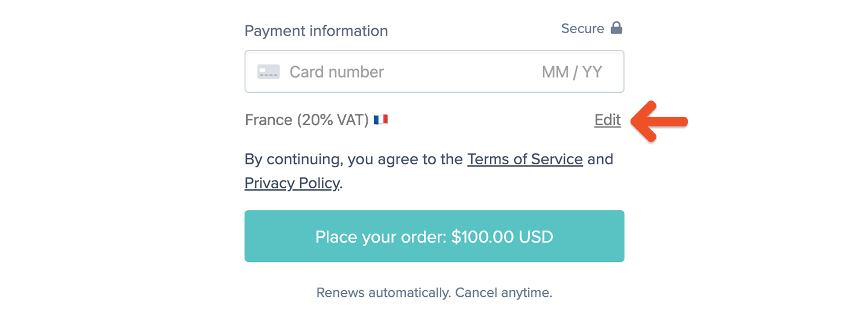Click the Secure label text
Viewport: 868px width, 319px height.
click(582, 28)
